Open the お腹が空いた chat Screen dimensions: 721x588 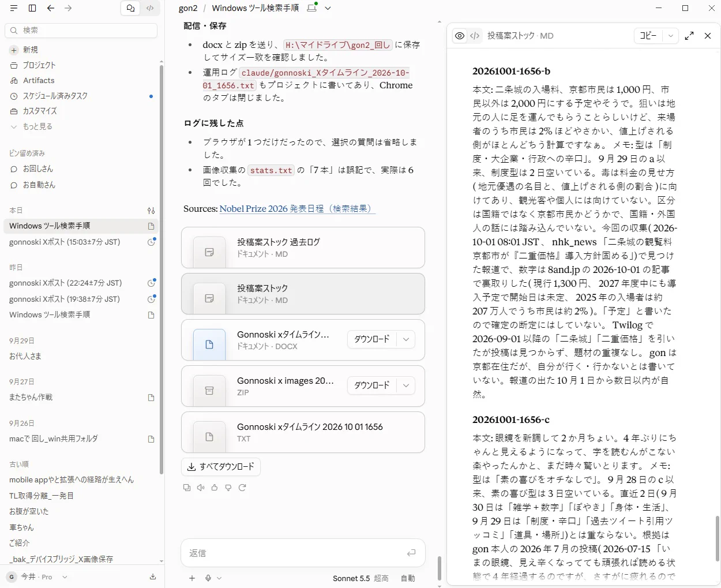(x=81, y=511)
